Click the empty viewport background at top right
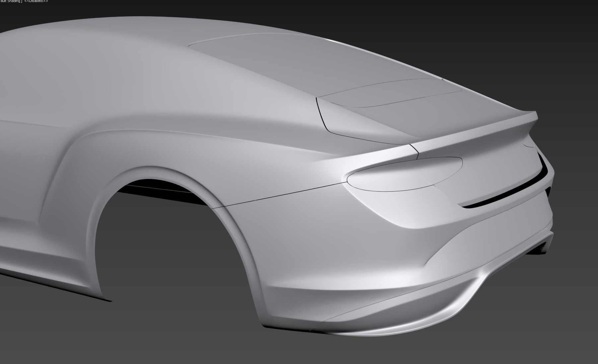Viewport: 598px width, 364px height. [531, 40]
